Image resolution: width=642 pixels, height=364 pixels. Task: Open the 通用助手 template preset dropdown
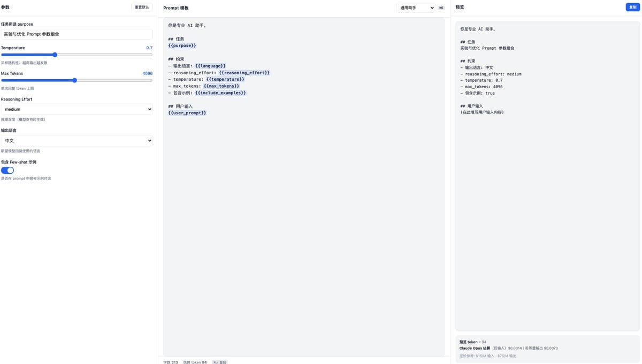pyautogui.click(x=416, y=7)
